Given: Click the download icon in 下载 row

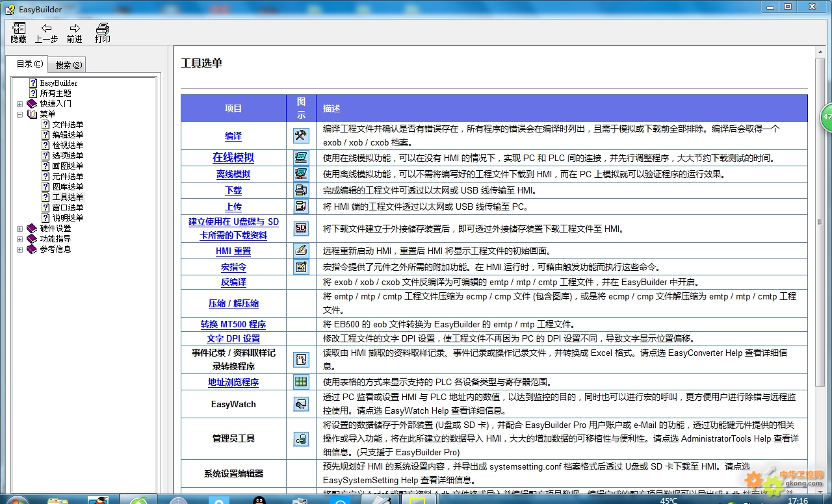Looking at the screenshot, I should pyautogui.click(x=301, y=190).
